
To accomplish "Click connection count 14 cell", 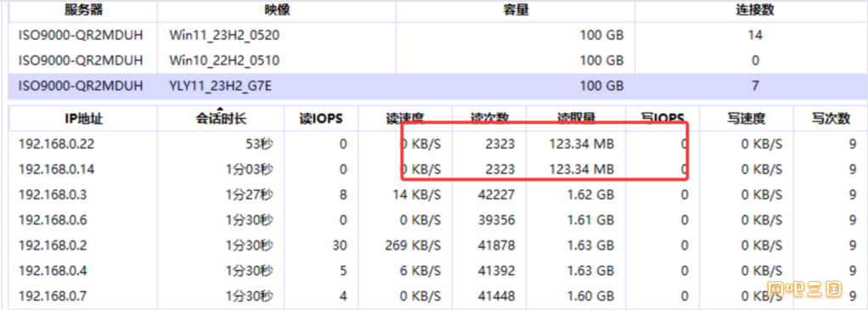I will (x=755, y=36).
